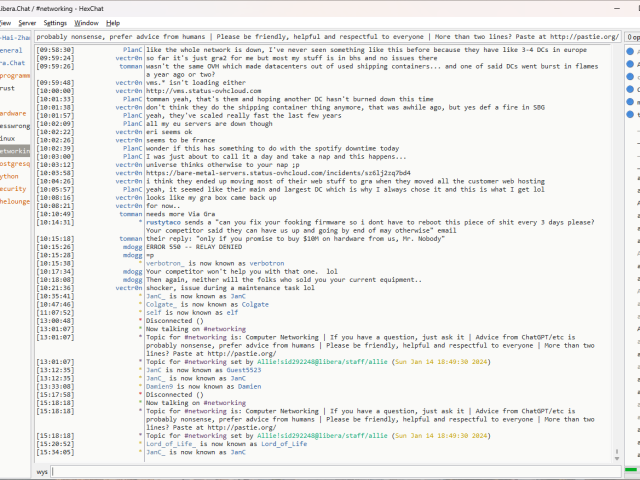640x480 pixels.
Task: Select the hardware channel in the sidebar
Action: [13, 113]
